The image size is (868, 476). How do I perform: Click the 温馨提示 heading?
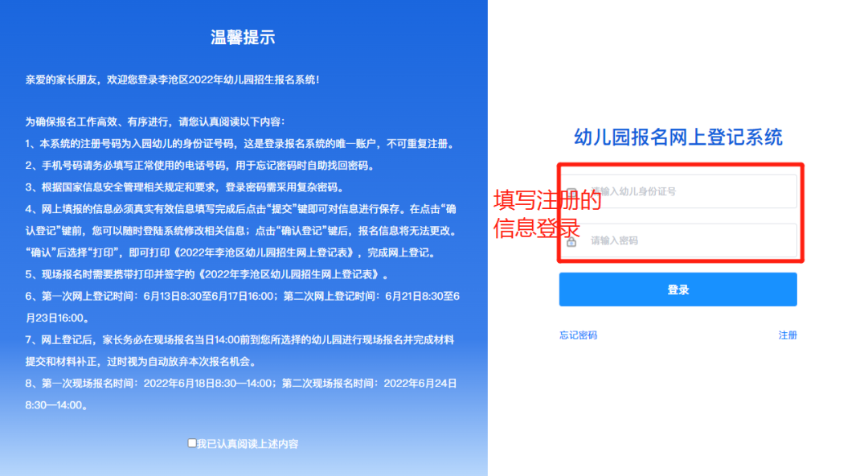pyautogui.click(x=243, y=37)
